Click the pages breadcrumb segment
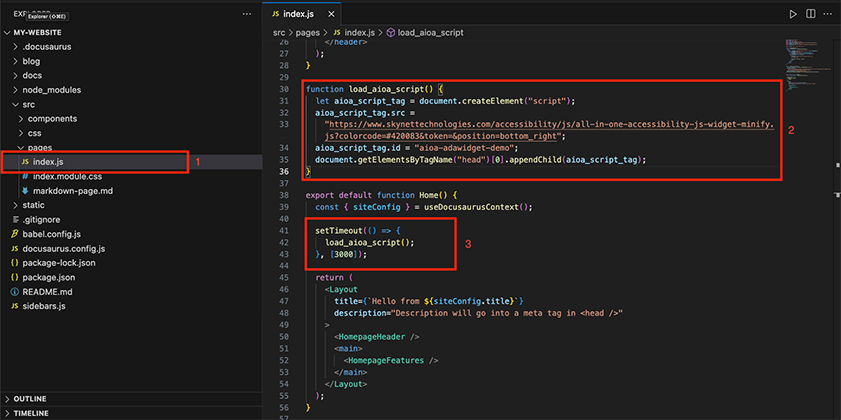The height and width of the screenshot is (420, 841). point(307,33)
